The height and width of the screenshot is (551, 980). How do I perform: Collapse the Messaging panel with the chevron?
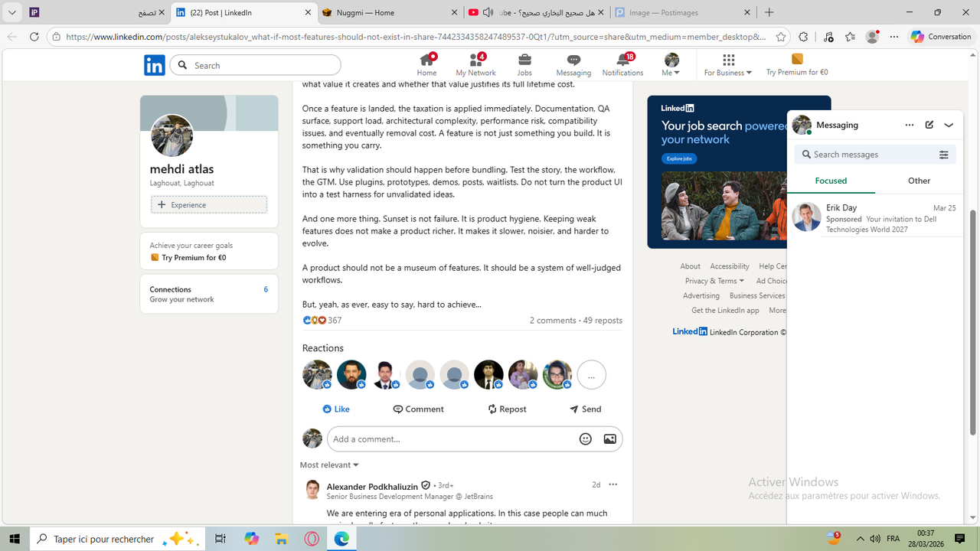tap(949, 125)
